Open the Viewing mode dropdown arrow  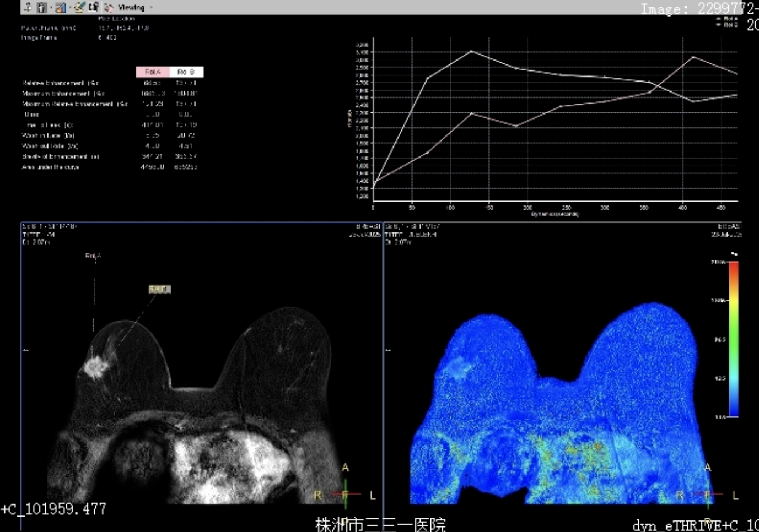152,8
